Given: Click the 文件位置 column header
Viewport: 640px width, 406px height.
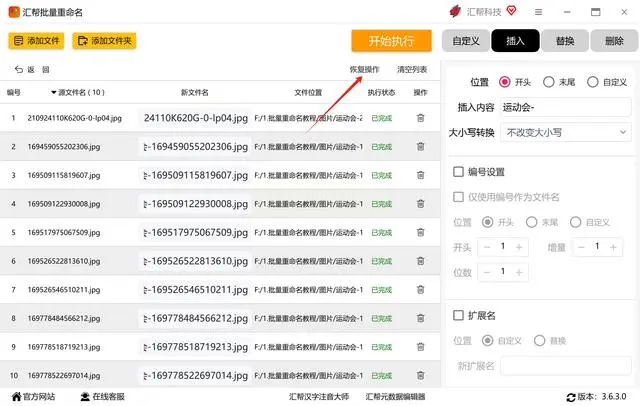Looking at the screenshot, I should pyautogui.click(x=308, y=93).
